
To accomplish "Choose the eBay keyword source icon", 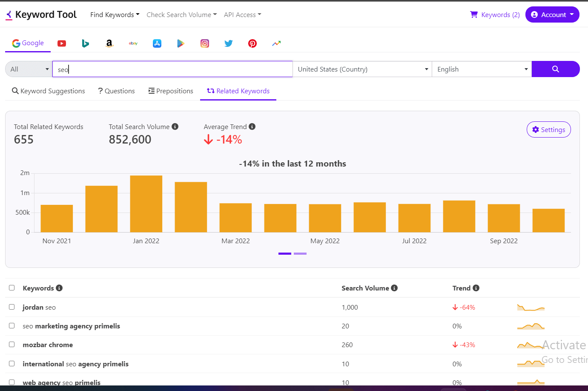I will click(133, 43).
